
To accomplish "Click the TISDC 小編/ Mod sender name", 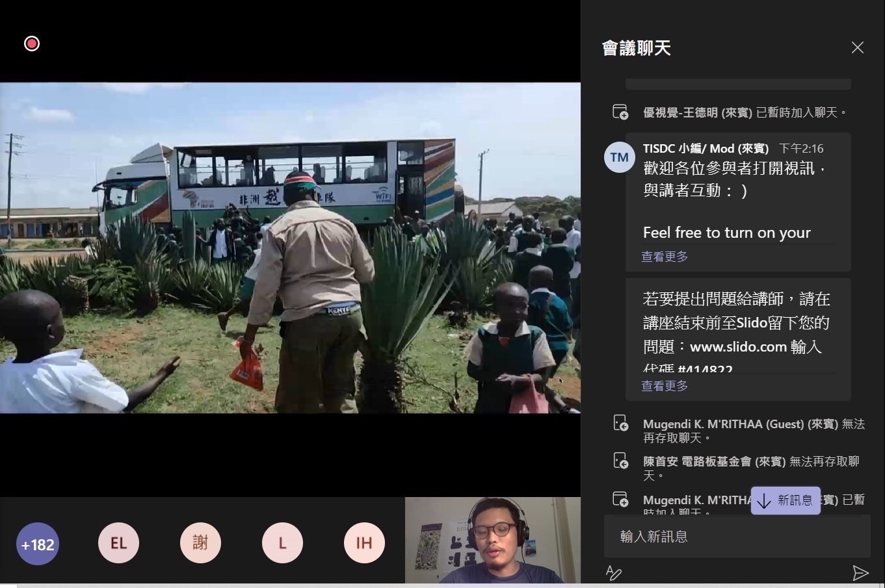I will 706,149.
